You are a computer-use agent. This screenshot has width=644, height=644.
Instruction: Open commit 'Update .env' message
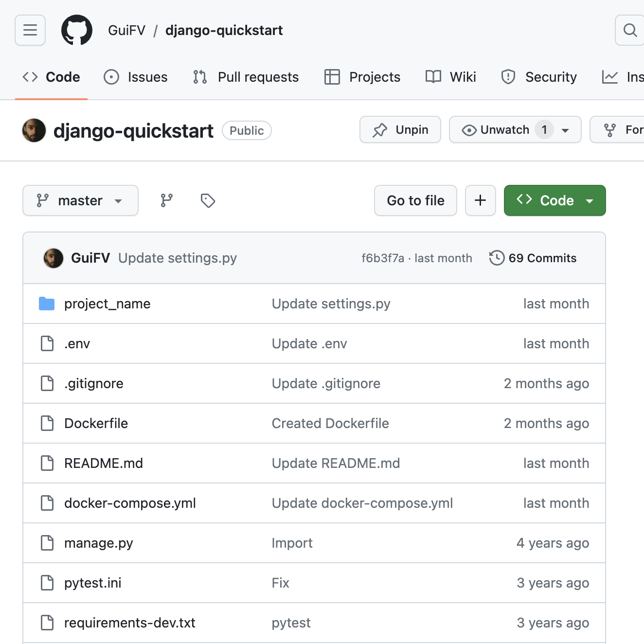(309, 343)
